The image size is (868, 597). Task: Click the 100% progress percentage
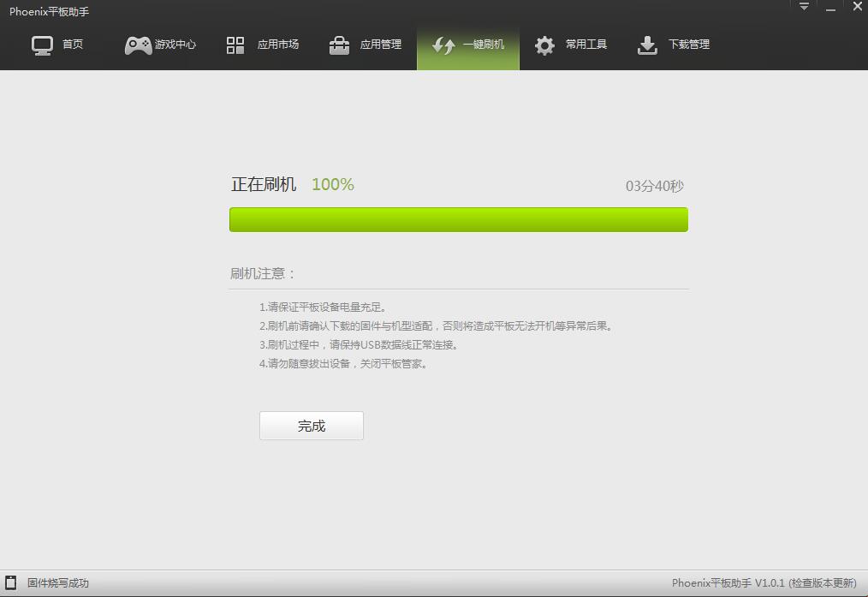point(333,184)
